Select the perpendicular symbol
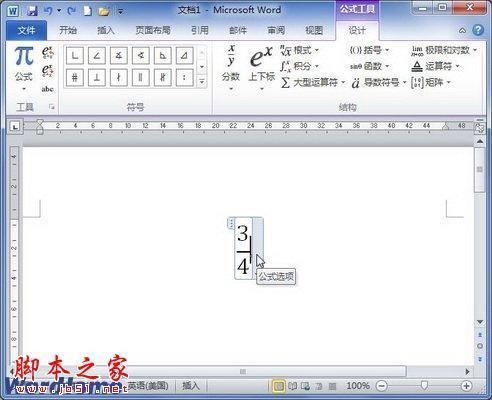 tap(97, 78)
